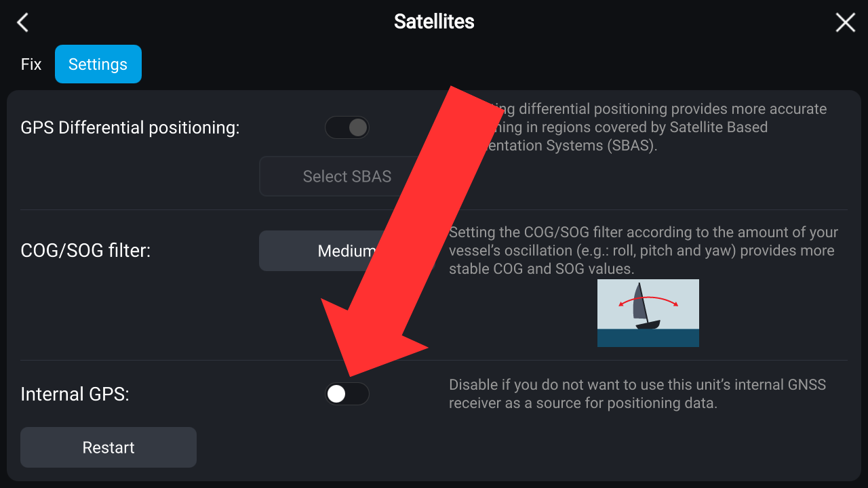Click the Restart button
Screen dimensions: 868x488
pos(108,447)
